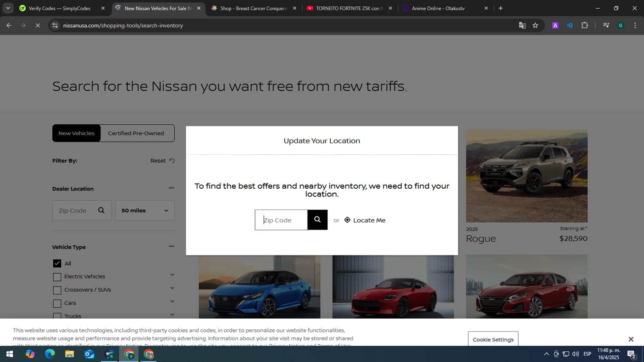Viewport: 644px width, 362px height.
Task: Expand the Electric Vehicles chevron
Action: (172, 275)
